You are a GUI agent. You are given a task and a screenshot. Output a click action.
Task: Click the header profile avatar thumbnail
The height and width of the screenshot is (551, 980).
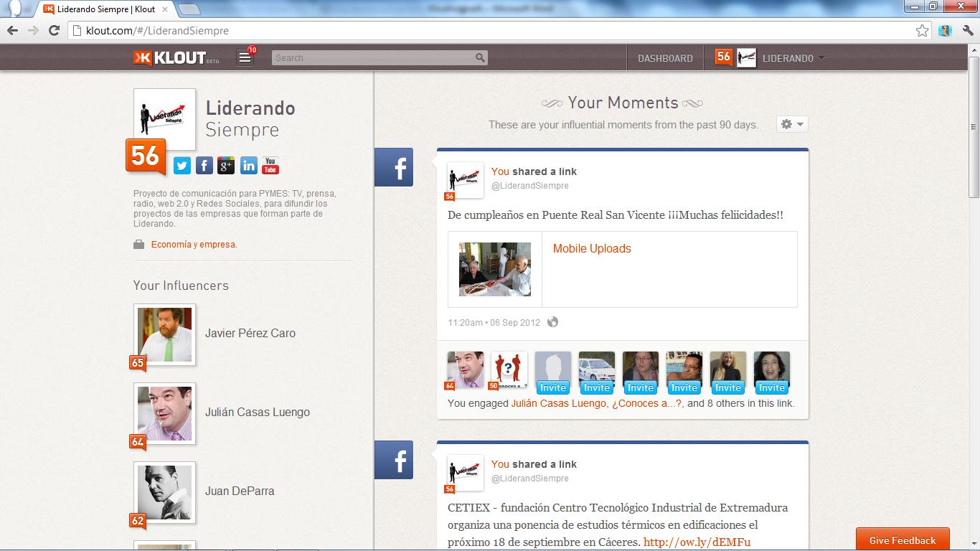747,58
